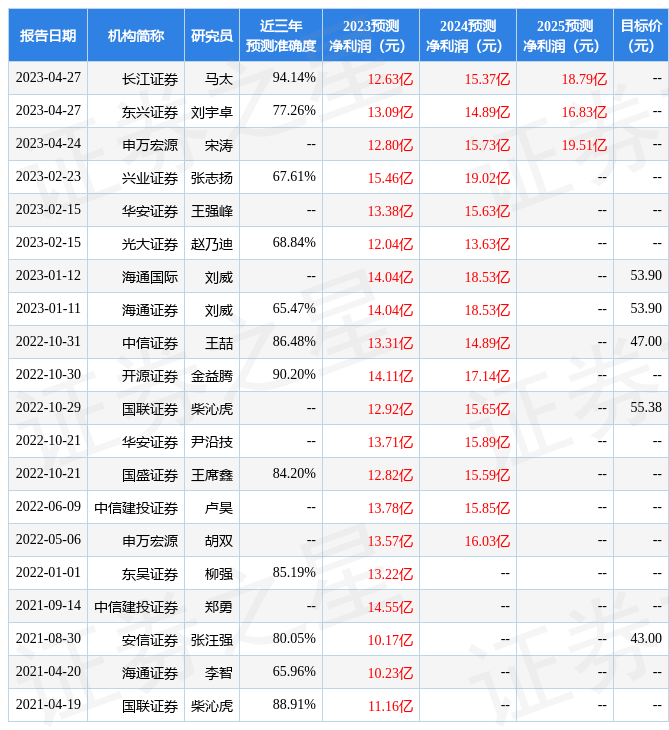Select the 19.51亿 profit forecast for 2025
Viewport: 669px width, 730px height.
(x=584, y=145)
